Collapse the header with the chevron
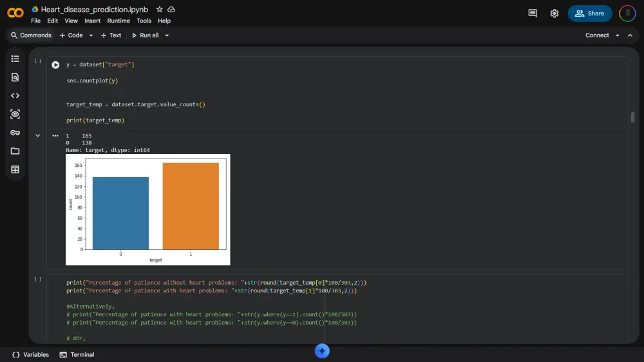 630,35
